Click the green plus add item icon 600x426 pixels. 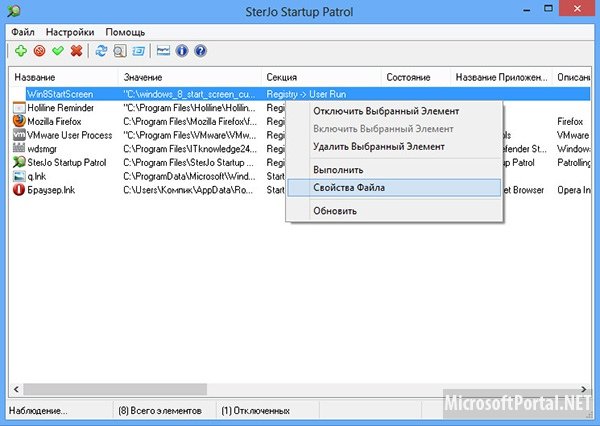point(21,51)
